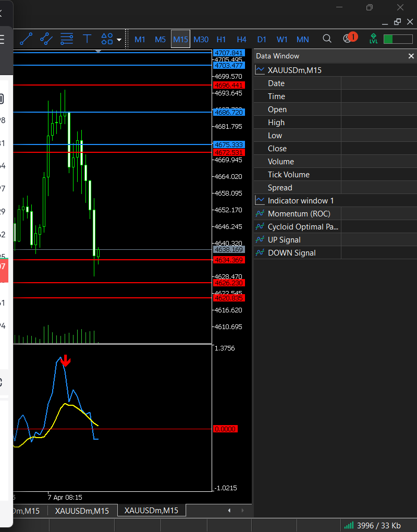Click the Momentum (ROC) indicator row
The image size is (417, 532).
pyautogui.click(x=299, y=214)
